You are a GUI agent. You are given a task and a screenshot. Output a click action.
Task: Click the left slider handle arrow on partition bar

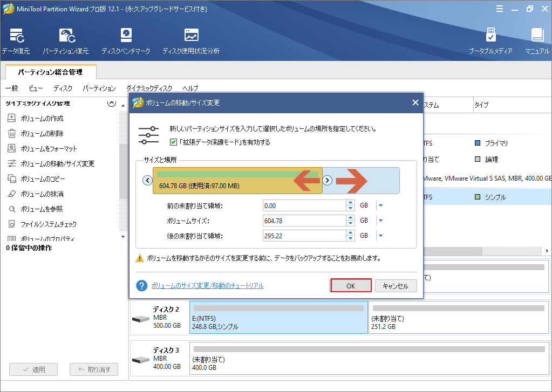coord(147,181)
